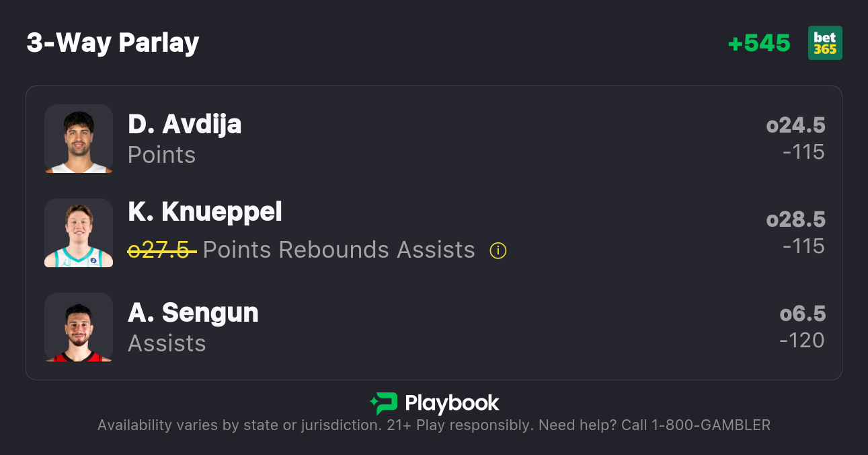Click the -115 odds for Avdija
Screen dimensions: 868x455
[x=803, y=152]
